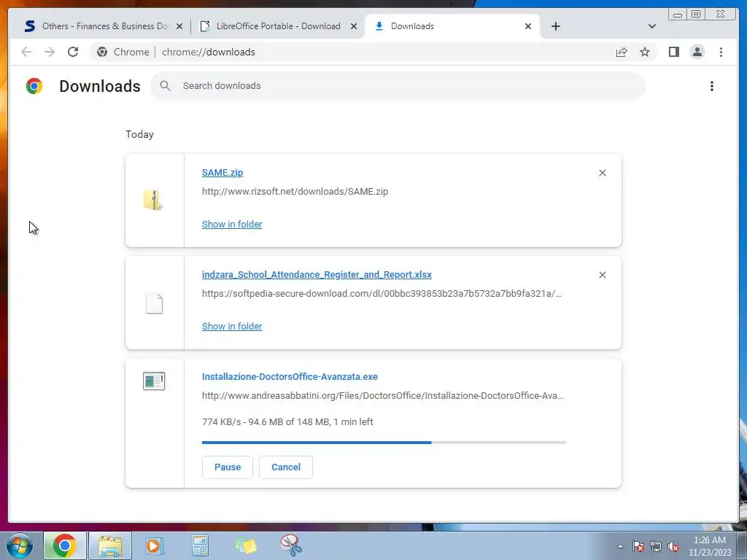
Task: Click the 774 KB/s download status text
Action: click(287, 422)
